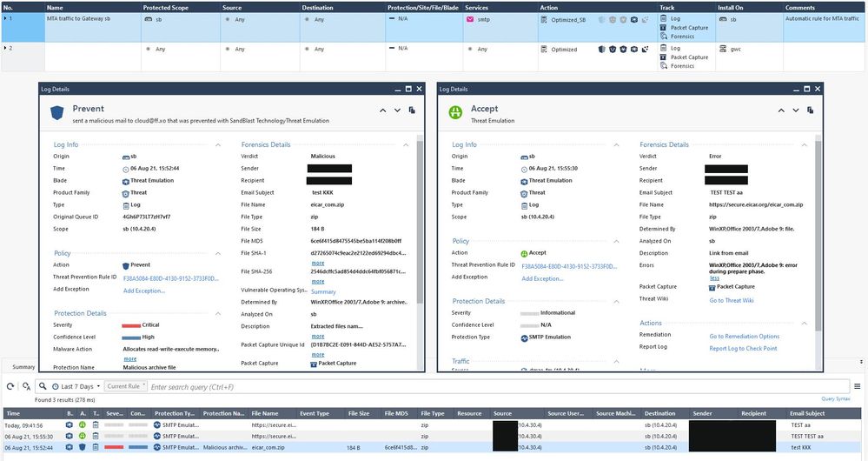
Task: Click the vertical scrollbar of the Accept window
Action: click(818, 236)
